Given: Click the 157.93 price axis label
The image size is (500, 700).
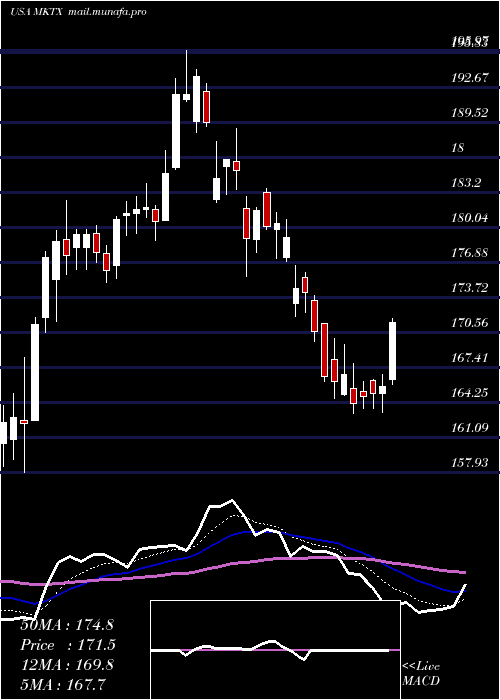Looking at the screenshot, I should [469, 462].
